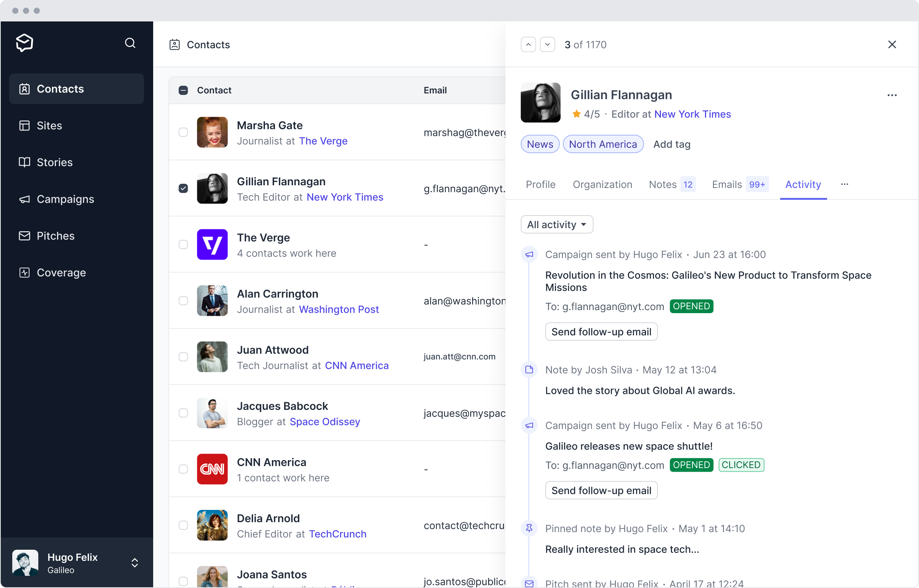Click the pinned note icon in timeline
The width and height of the screenshot is (919, 588).
529,529
